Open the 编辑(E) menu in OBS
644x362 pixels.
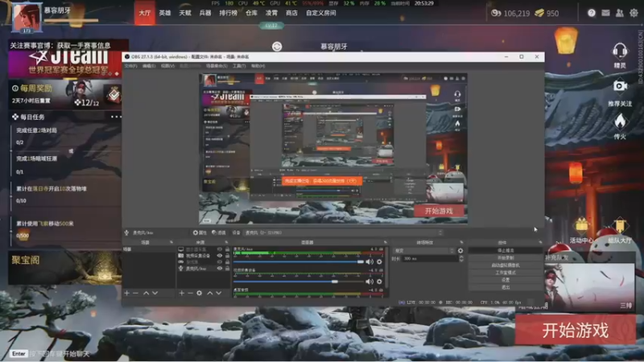point(149,66)
